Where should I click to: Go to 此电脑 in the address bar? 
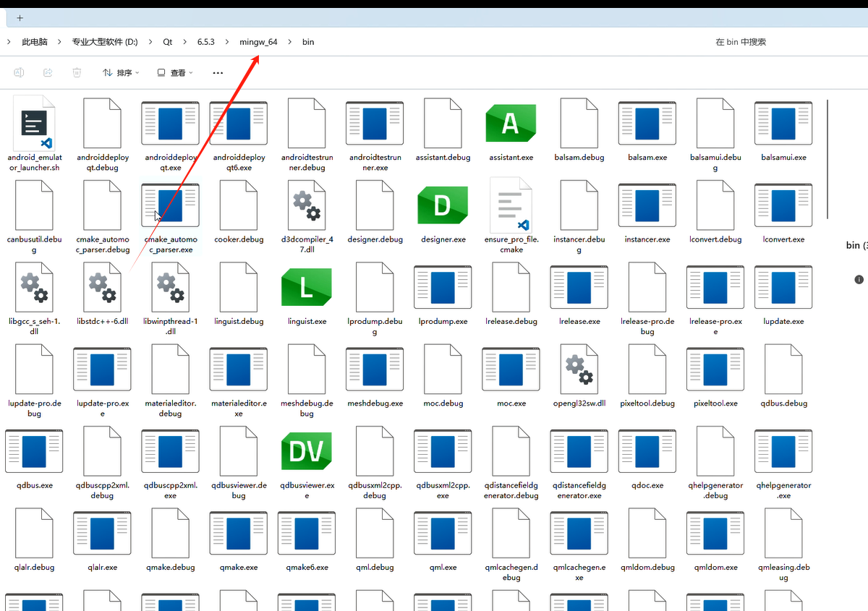(x=35, y=42)
